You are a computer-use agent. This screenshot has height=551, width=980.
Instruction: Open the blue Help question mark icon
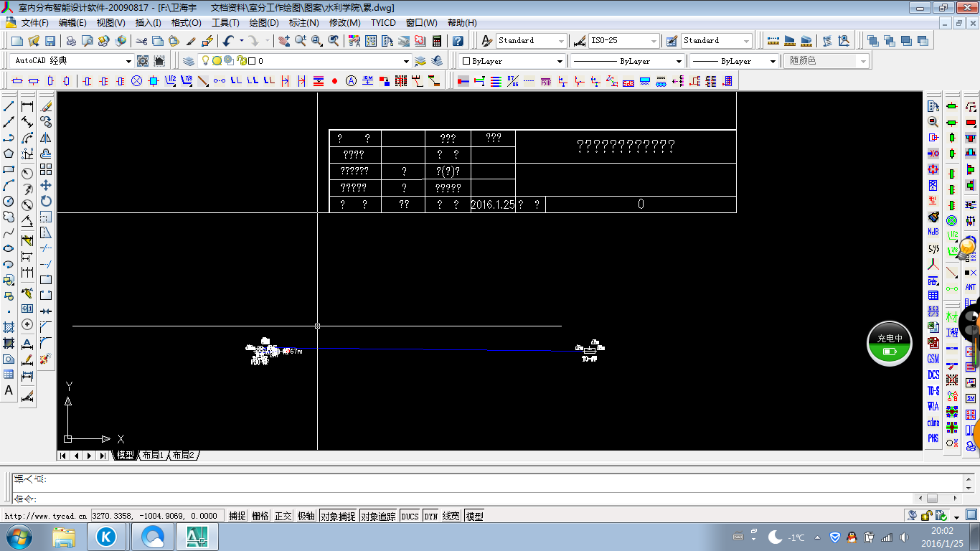[x=458, y=41]
